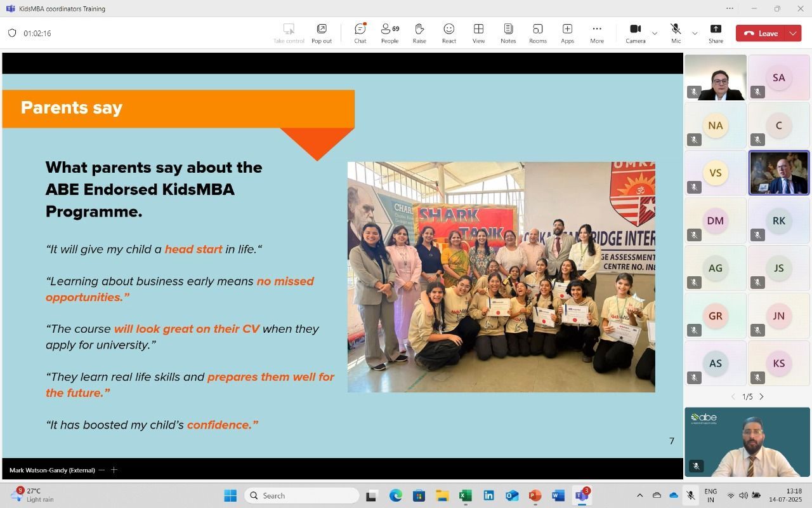Image resolution: width=812 pixels, height=508 pixels.
Task: Select participant tile RK
Action: [x=778, y=220]
